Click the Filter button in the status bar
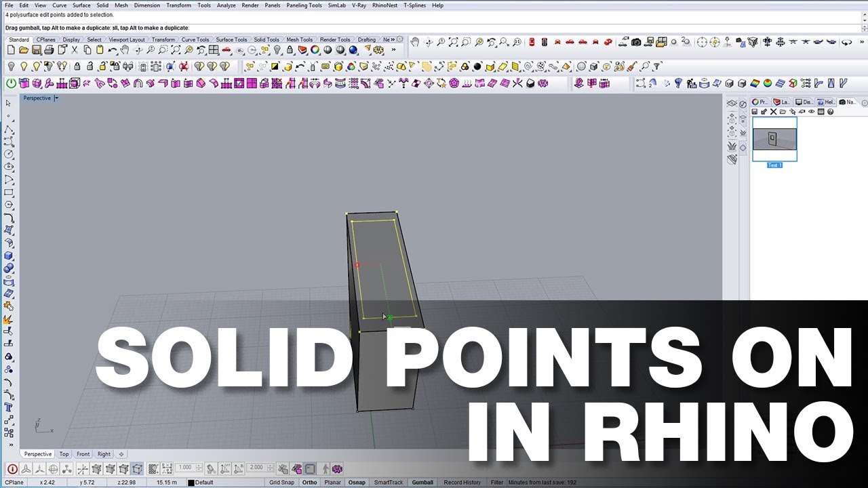This screenshot has height=488, width=868. coord(496,482)
